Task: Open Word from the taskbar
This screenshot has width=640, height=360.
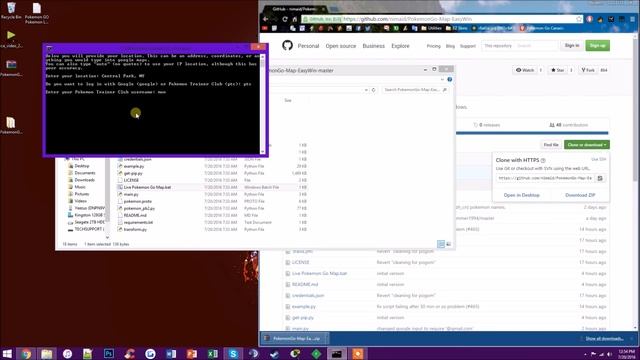Action: tap(171, 354)
